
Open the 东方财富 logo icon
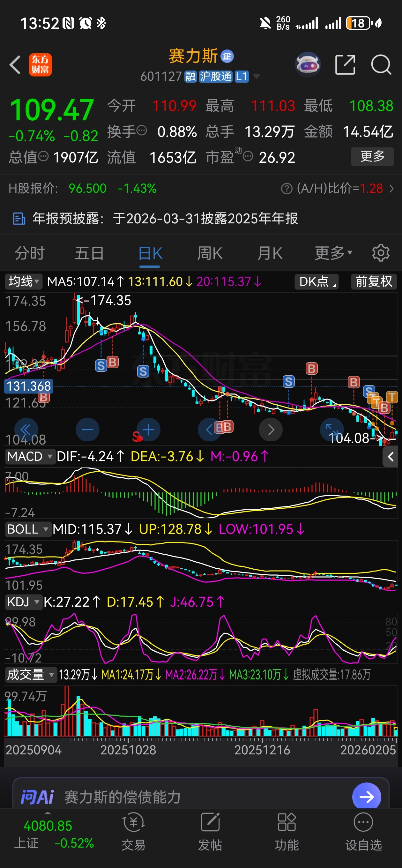pos(40,65)
